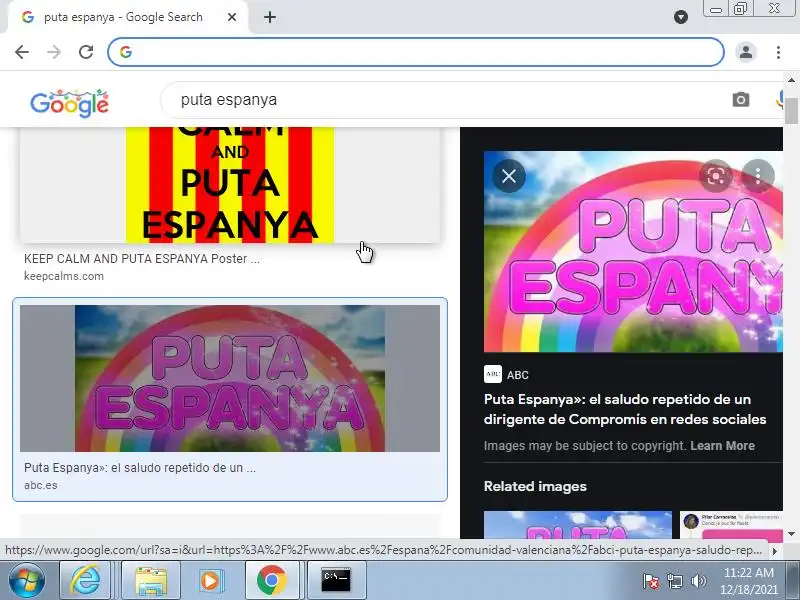
Task: Open the 'KEEP CALM AND PUTA ESPANYA Poster ...' title link
Action: coord(142,259)
